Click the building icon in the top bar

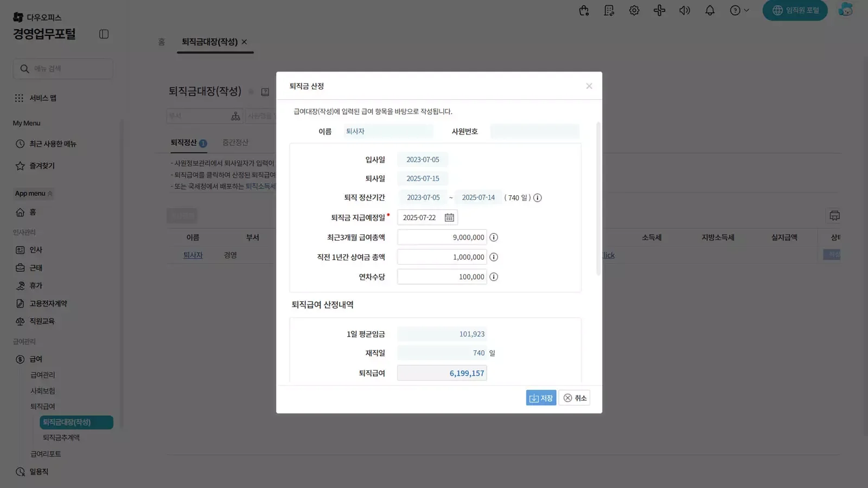click(x=609, y=10)
